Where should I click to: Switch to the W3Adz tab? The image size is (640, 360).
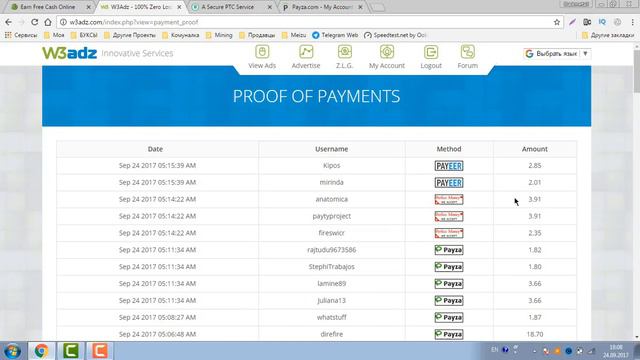[140, 7]
